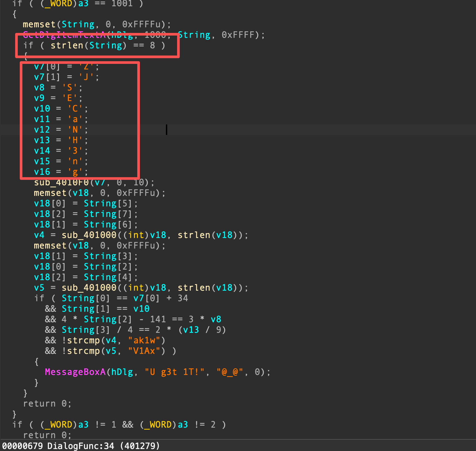This screenshot has height=451, width=476.
Task: Click the MessageBoxA function name
Action: (75, 372)
